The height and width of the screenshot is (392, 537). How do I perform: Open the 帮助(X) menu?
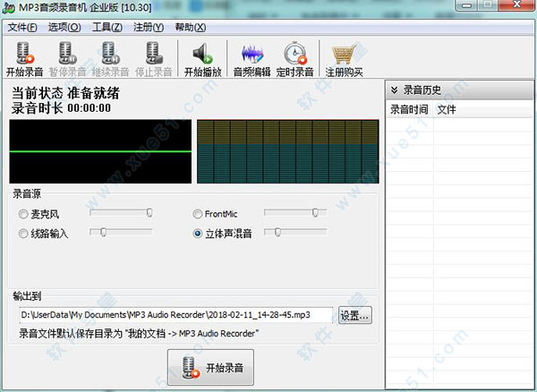click(191, 28)
